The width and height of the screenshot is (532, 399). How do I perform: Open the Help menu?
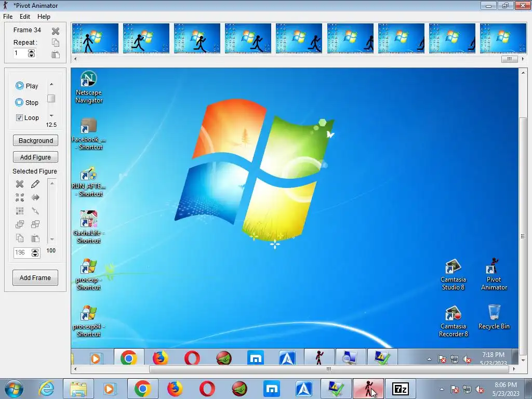(x=44, y=16)
